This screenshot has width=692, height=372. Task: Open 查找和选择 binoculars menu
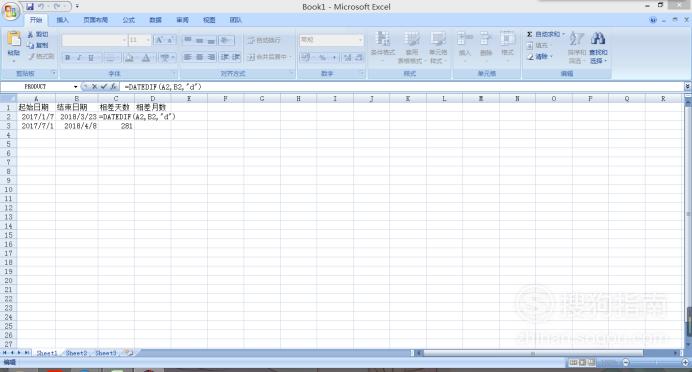click(x=598, y=47)
